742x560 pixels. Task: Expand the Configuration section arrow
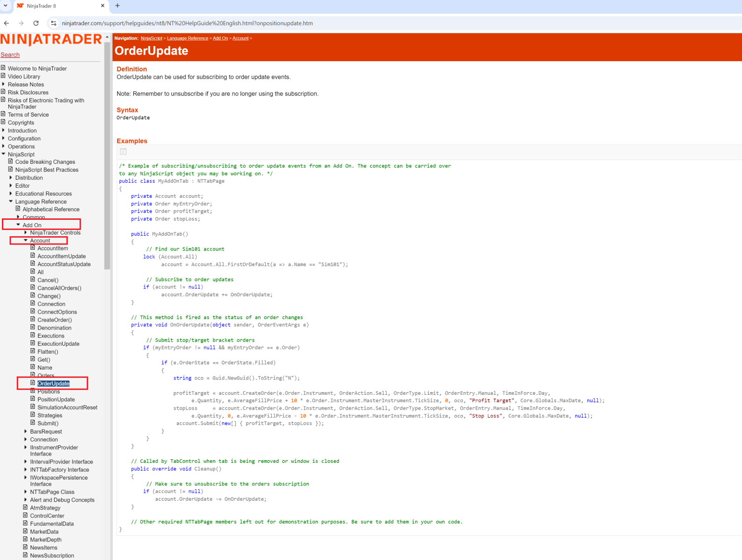coord(3,138)
